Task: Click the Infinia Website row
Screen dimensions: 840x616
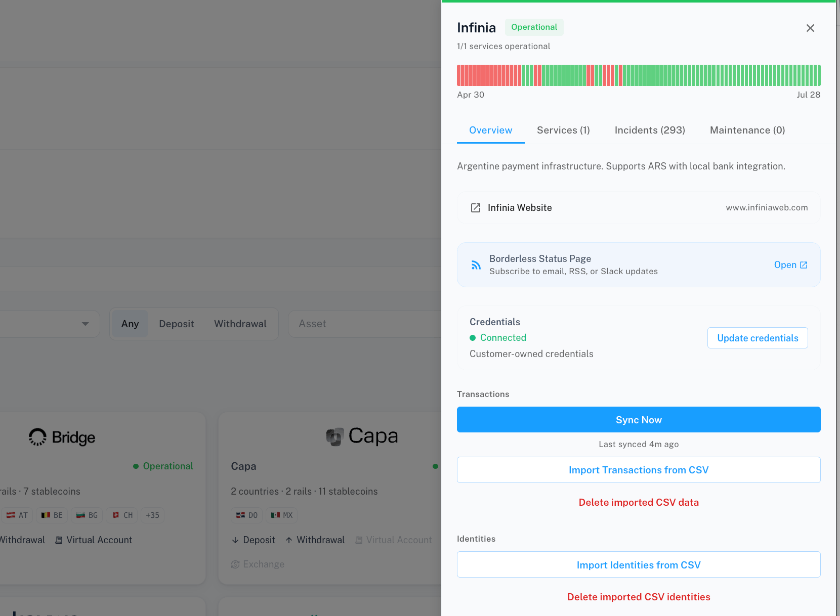Action: (639, 208)
